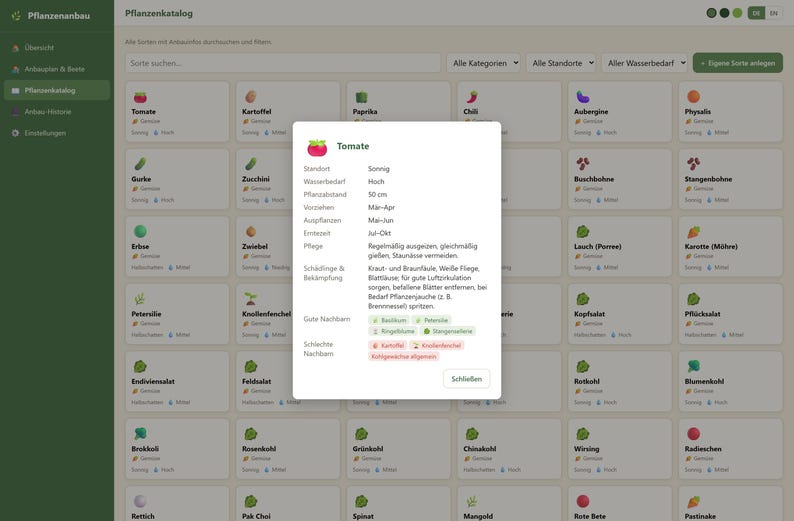
Task: Switch language to EN
Action: (774, 13)
